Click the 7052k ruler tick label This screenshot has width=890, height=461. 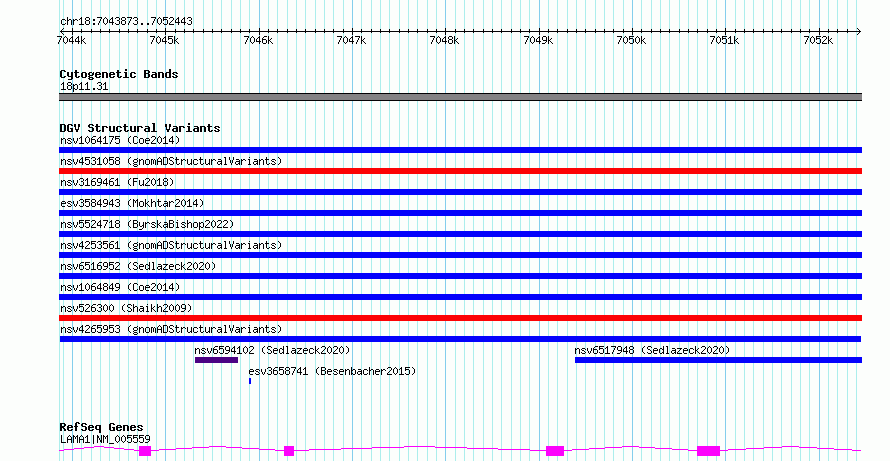(818, 40)
